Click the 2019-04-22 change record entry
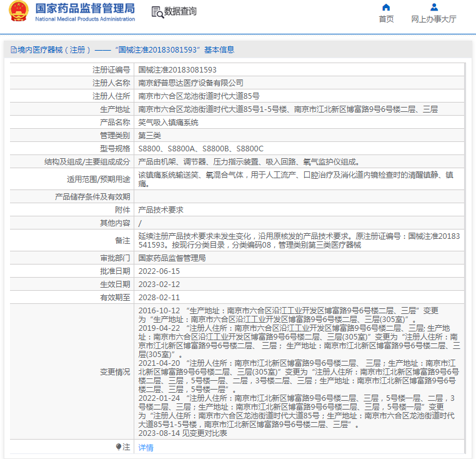The height and width of the screenshot is (459, 476). coord(299,341)
